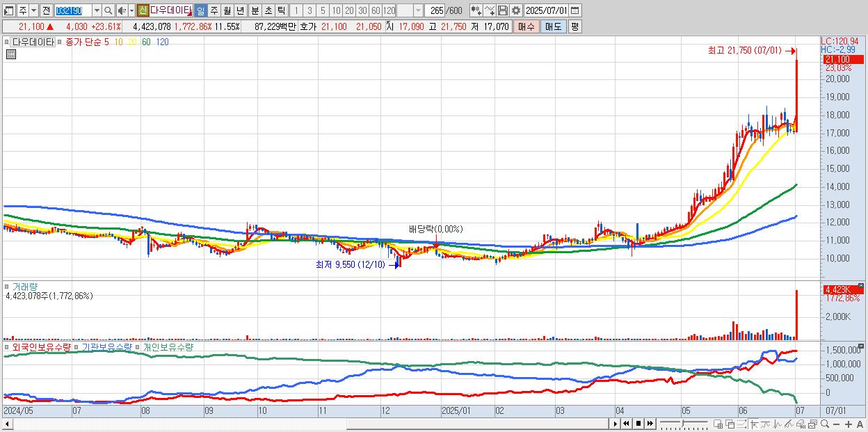The height and width of the screenshot is (432, 868).
Task: Choose interval preset 3
Action: click(x=310, y=10)
